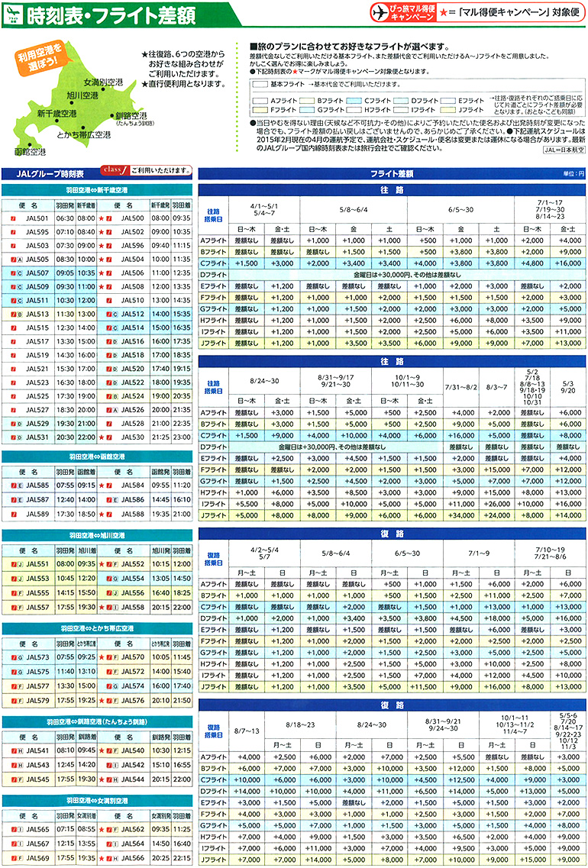Viewport: 588px width, 868px height.
Task: Click the B flight badge beside JAL513
Action: [x=19, y=314]
